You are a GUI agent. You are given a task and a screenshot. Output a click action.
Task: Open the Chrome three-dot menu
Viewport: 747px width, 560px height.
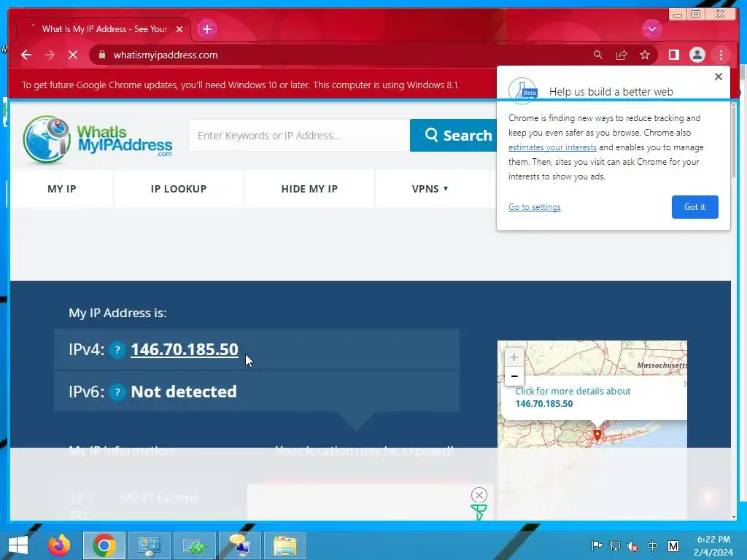[721, 55]
